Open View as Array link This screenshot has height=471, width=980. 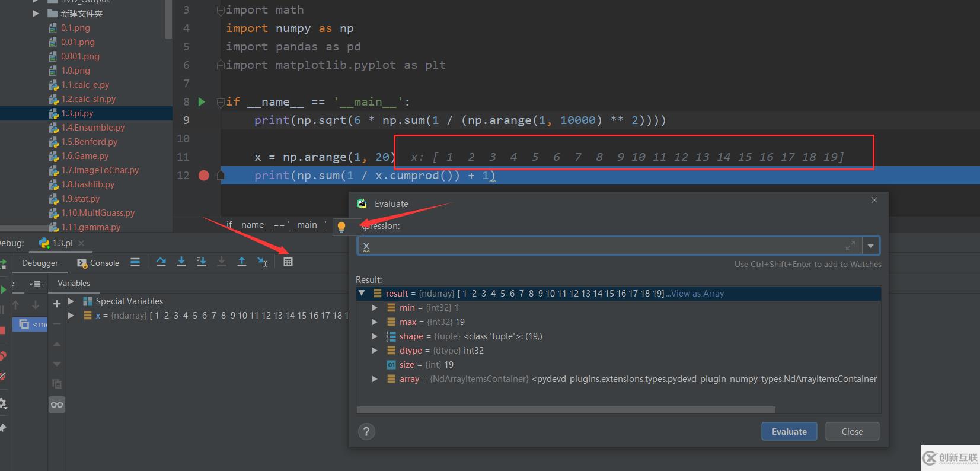[697, 294]
